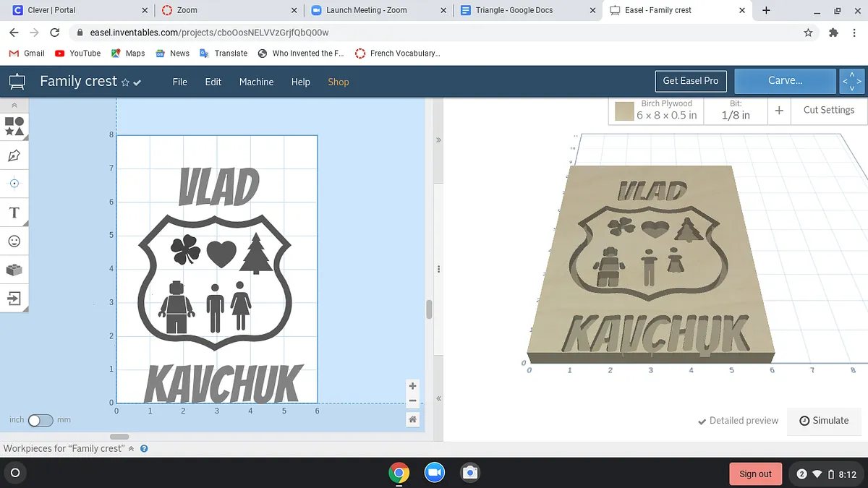This screenshot has height=488, width=868.
Task: Open the Help menu
Action: (x=301, y=82)
